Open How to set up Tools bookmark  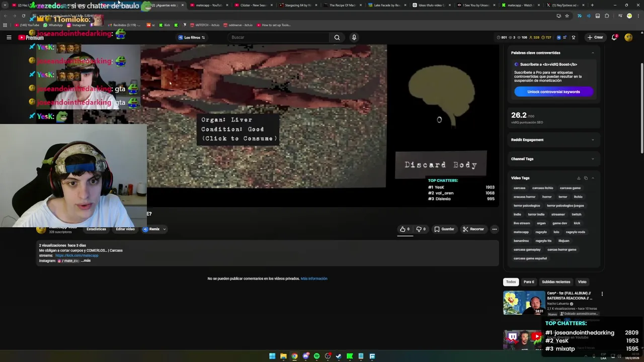[x=274, y=25]
